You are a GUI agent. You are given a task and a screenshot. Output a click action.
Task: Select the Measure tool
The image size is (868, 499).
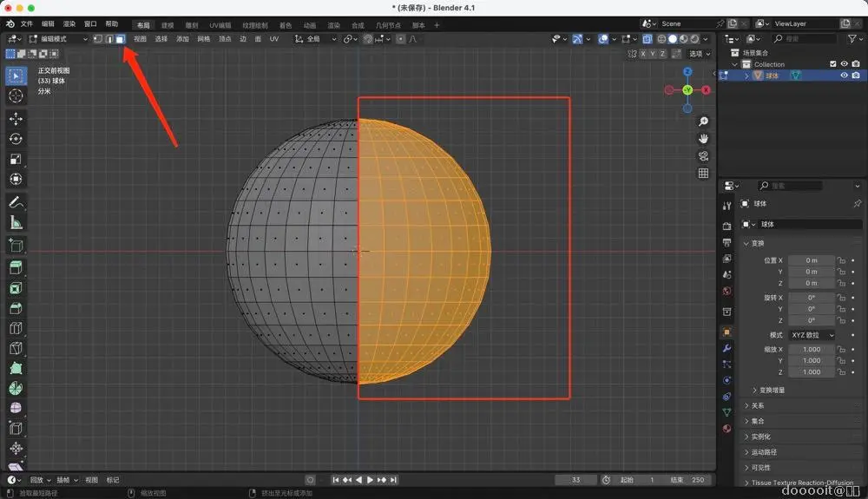pyautogui.click(x=16, y=223)
